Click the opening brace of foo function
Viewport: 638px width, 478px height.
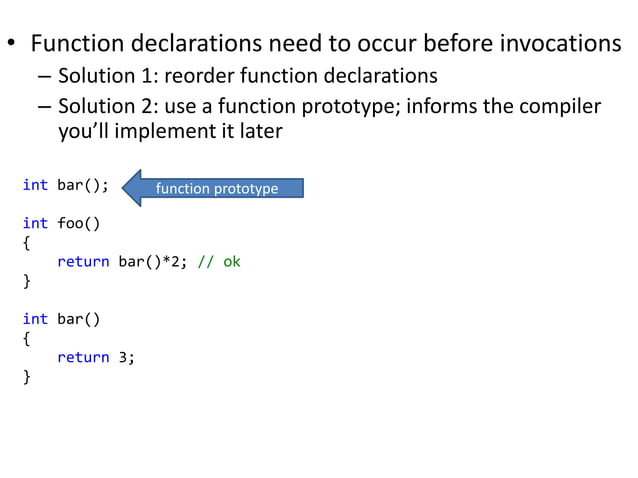[27, 242]
